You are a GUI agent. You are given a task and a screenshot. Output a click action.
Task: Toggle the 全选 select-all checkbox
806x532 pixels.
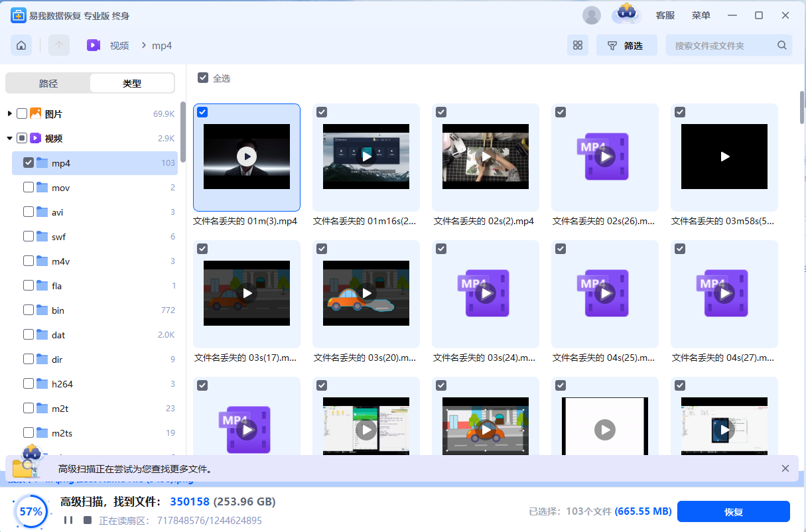[203, 78]
